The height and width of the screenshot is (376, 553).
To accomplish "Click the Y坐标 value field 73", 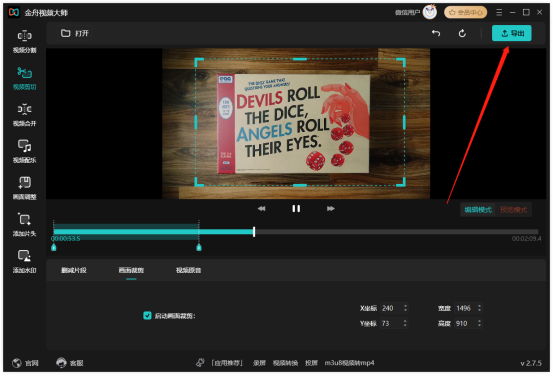I will coord(391,323).
